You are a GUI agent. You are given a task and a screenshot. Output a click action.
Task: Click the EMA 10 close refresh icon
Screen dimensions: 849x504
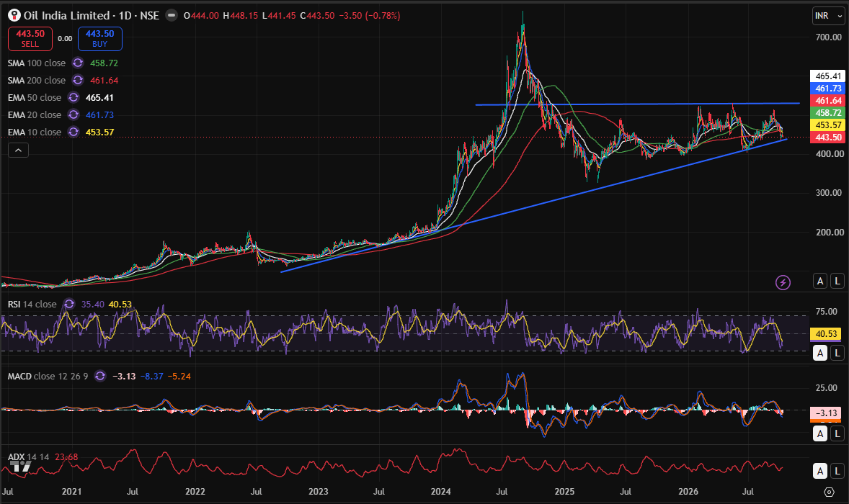pos(74,132)
